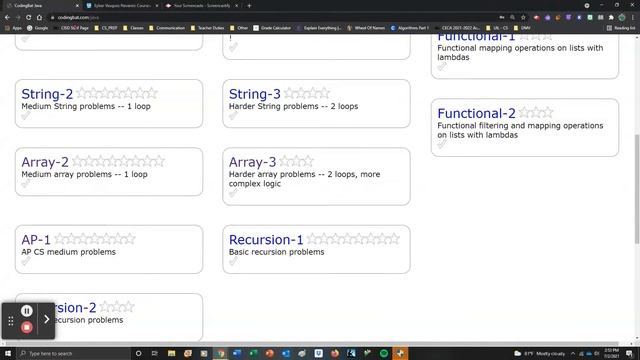Open the Google bookmark

pyautogui.click(x=38, y=28)
